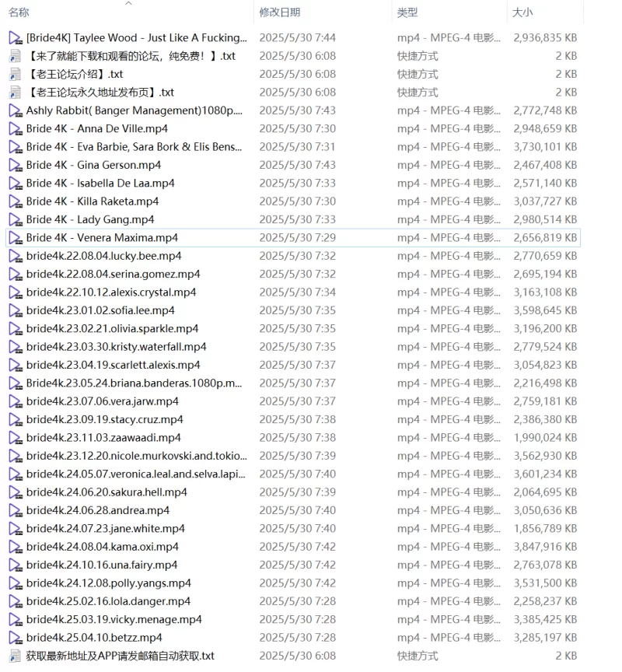622x672 pixels.
Task: Select the icon of bride4k.25.04.10.betzz.mp4
Action: click(16, 638)
